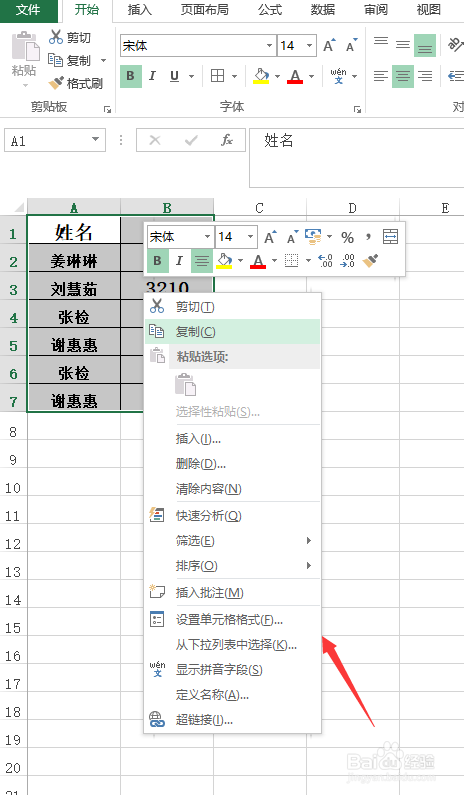Choose 删除(D) from context menu
This screenshot has width=464, height=795.
click(x=232, y=464)
